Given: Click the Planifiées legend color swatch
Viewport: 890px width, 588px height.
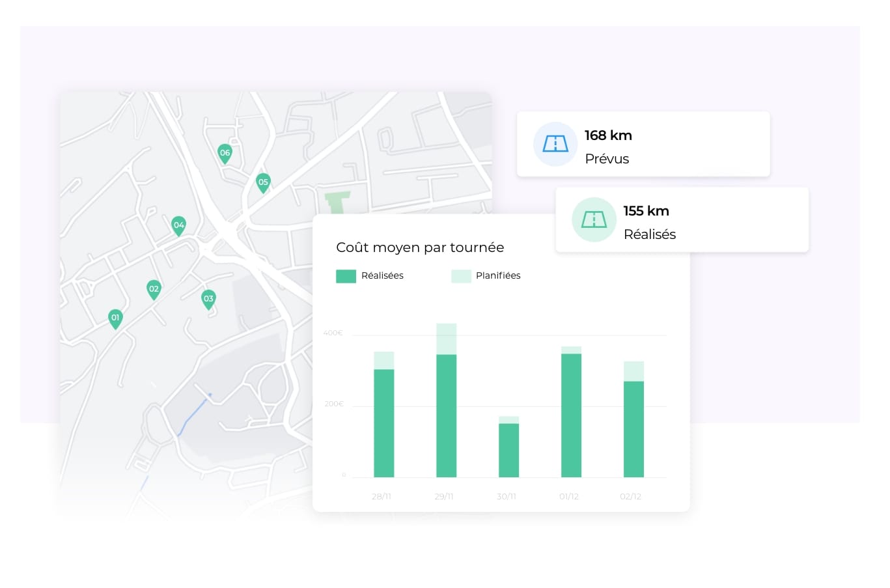Looking at the screenshot, I should (461, 276).
